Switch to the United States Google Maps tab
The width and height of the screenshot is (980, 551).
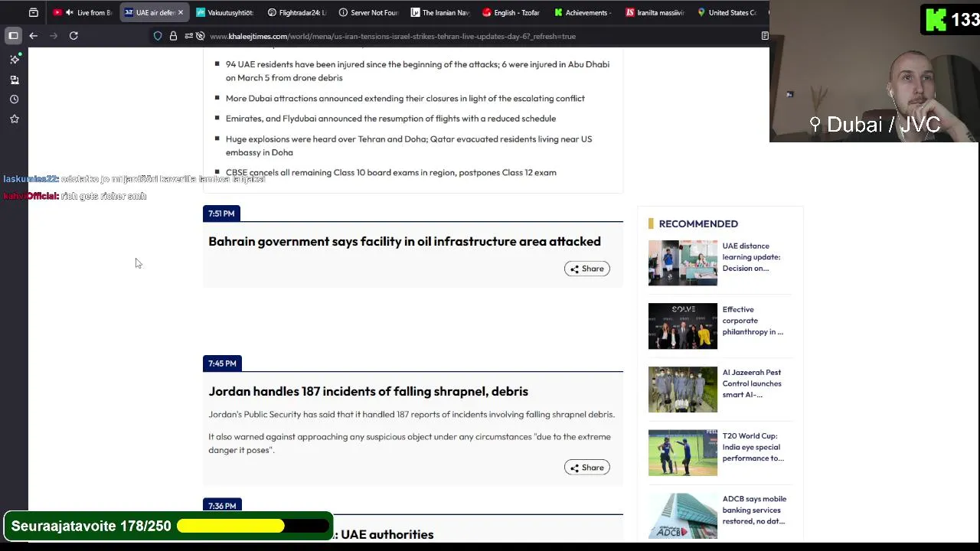727,12
